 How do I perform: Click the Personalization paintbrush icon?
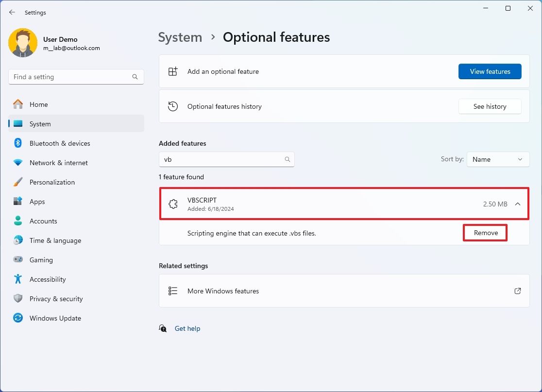tap(18, 182)
